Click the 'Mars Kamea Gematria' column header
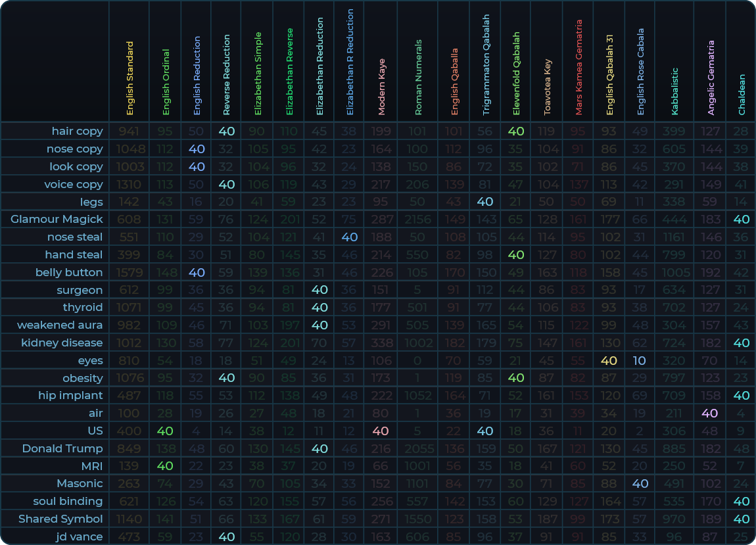The image size is (756, 545). (x=579, y=68)
